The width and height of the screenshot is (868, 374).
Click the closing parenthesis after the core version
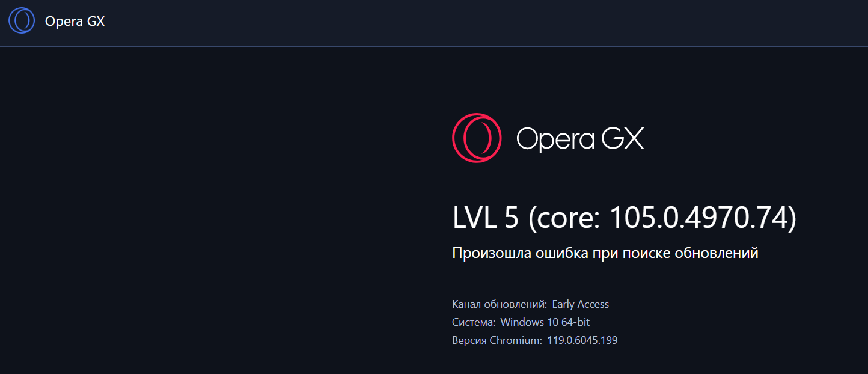[x=792, y=218]
